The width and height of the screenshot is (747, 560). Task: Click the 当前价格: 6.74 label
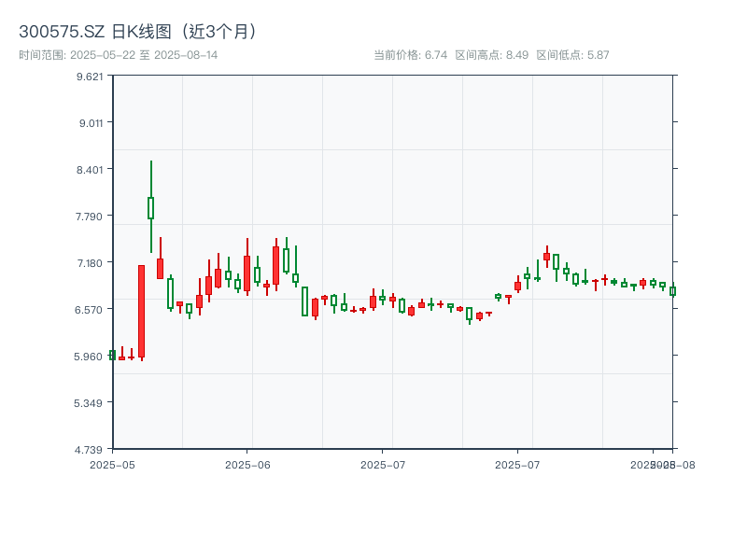click(x=410, y=55)
